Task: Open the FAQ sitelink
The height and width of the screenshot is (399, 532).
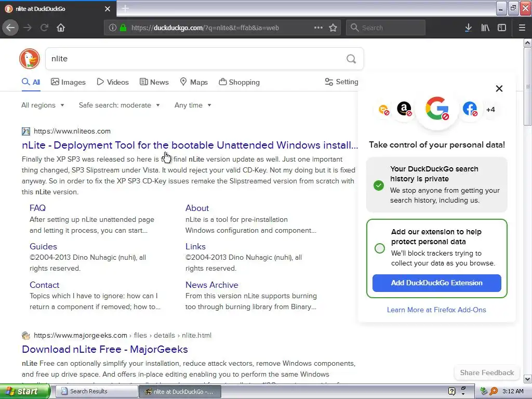Action: pyautogui.click(x=37, y=208)
